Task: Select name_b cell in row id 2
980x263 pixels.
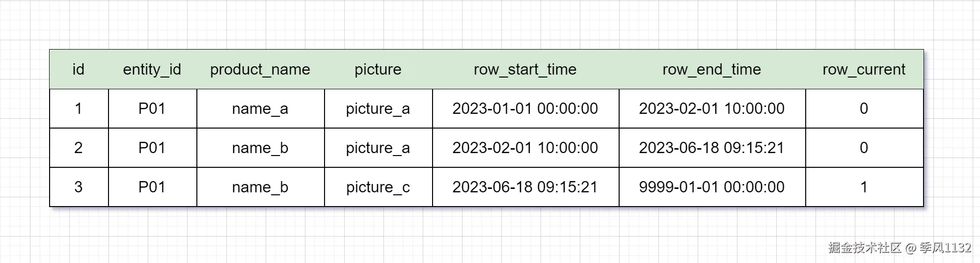Action: pyautogui.click(x=260, y=148)
